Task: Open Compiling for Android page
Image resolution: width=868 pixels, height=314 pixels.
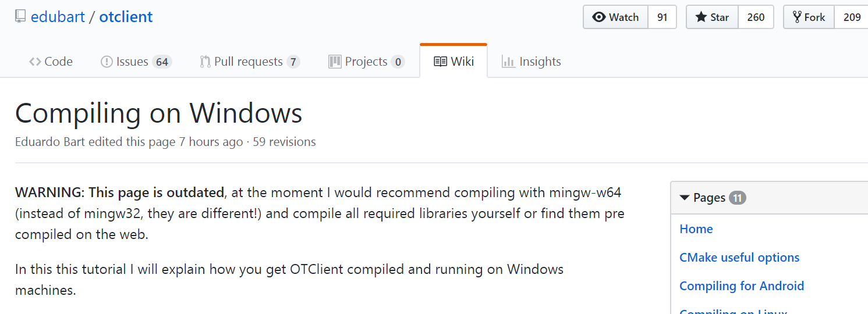Action: click(x=742, y=286)
